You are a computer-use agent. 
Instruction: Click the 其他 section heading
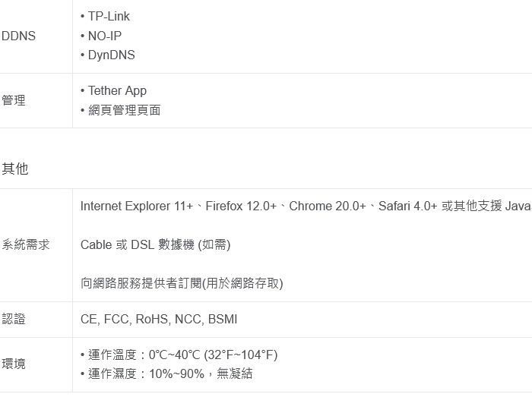coord(15,169)
